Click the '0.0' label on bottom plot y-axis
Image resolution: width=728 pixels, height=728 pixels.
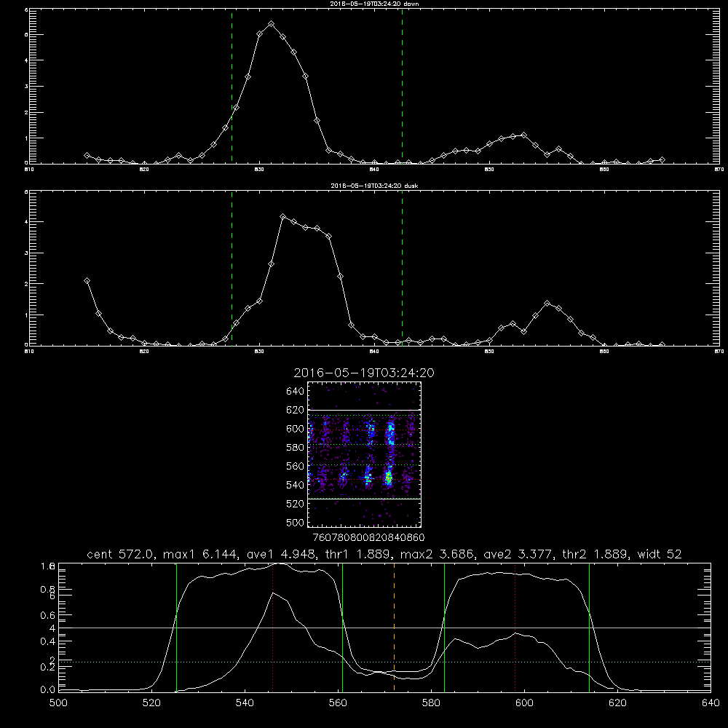coord(48,690)
